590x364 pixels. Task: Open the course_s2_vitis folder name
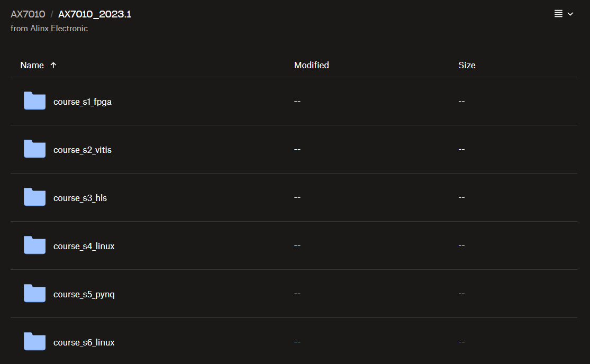click(83, 150)
